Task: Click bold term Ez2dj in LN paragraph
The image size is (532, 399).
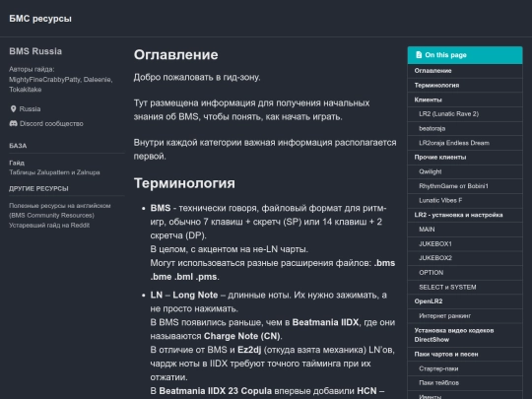Action: 249,350
